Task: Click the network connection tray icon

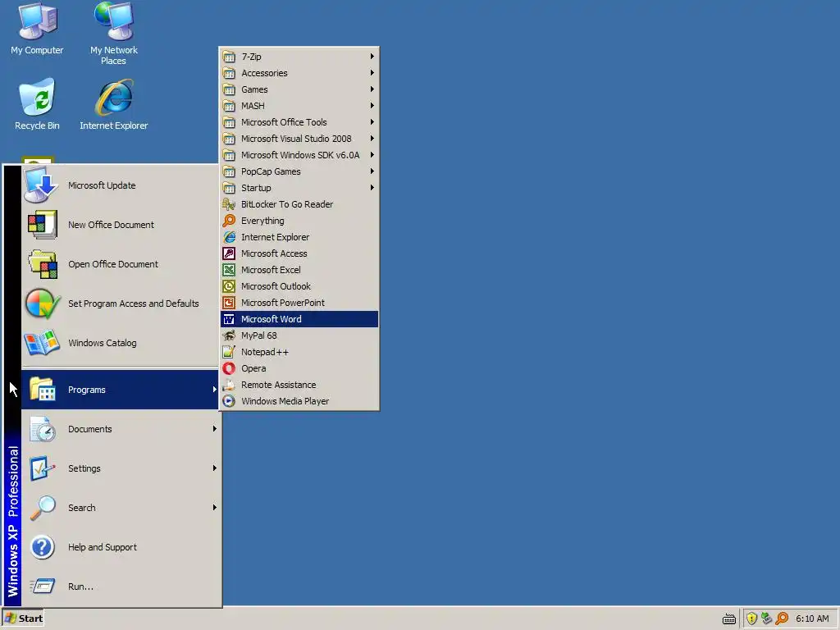Action: tap(767, 619)
